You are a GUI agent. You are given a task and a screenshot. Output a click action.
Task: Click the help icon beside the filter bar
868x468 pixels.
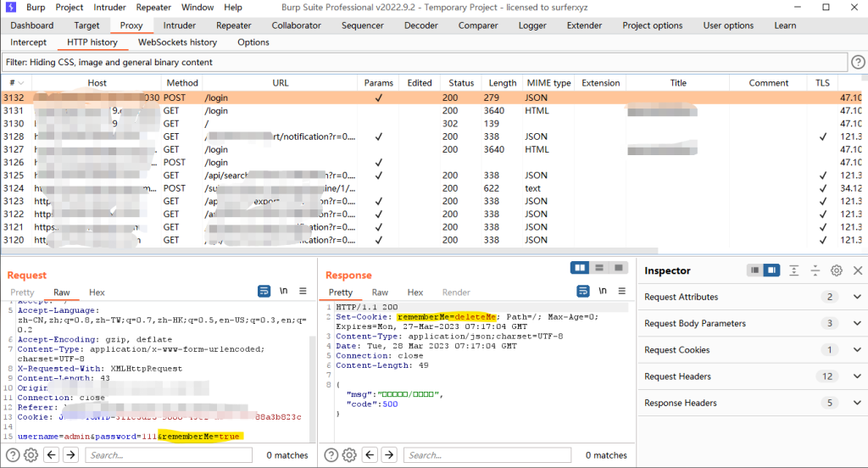click(858, 62)
